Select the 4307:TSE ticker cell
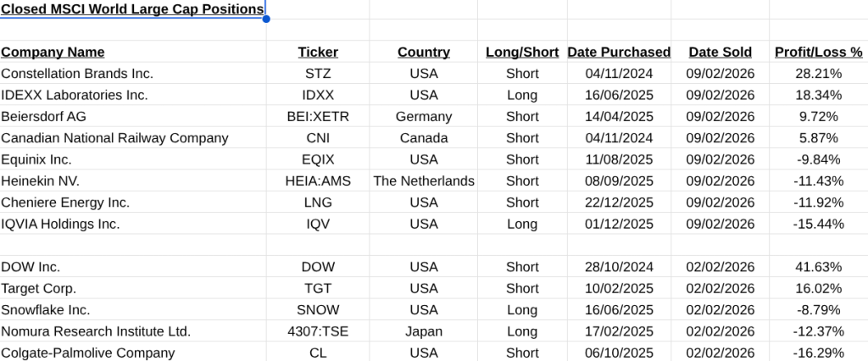 318,331
